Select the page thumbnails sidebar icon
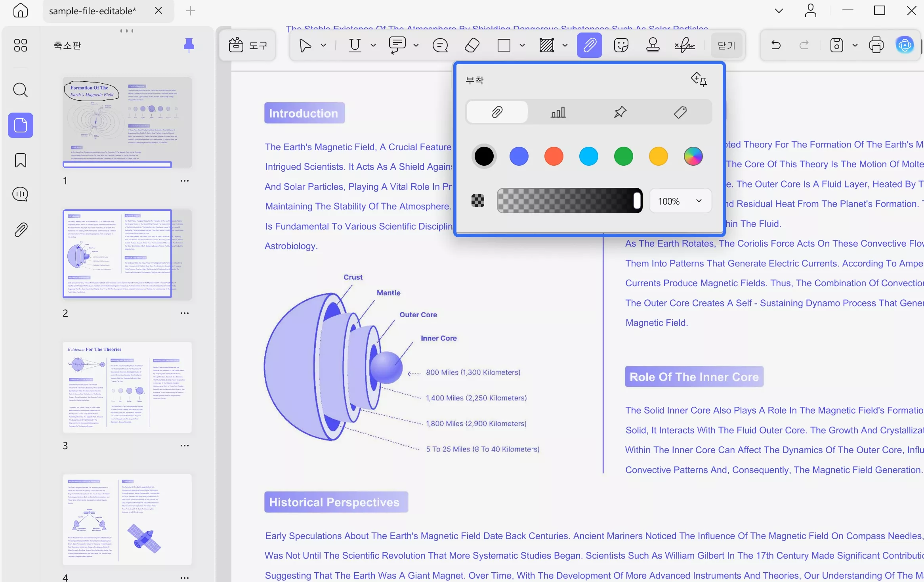 pos(21,125)
